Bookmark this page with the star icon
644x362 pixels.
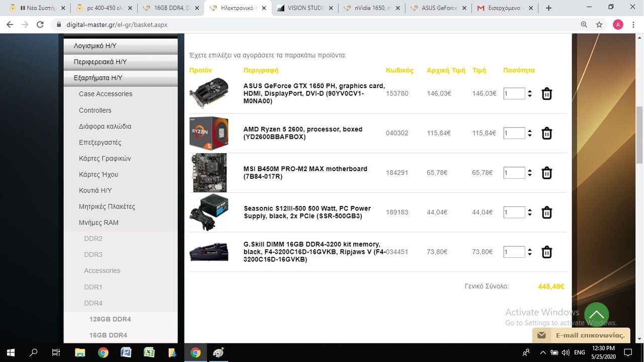pos(599,24)
